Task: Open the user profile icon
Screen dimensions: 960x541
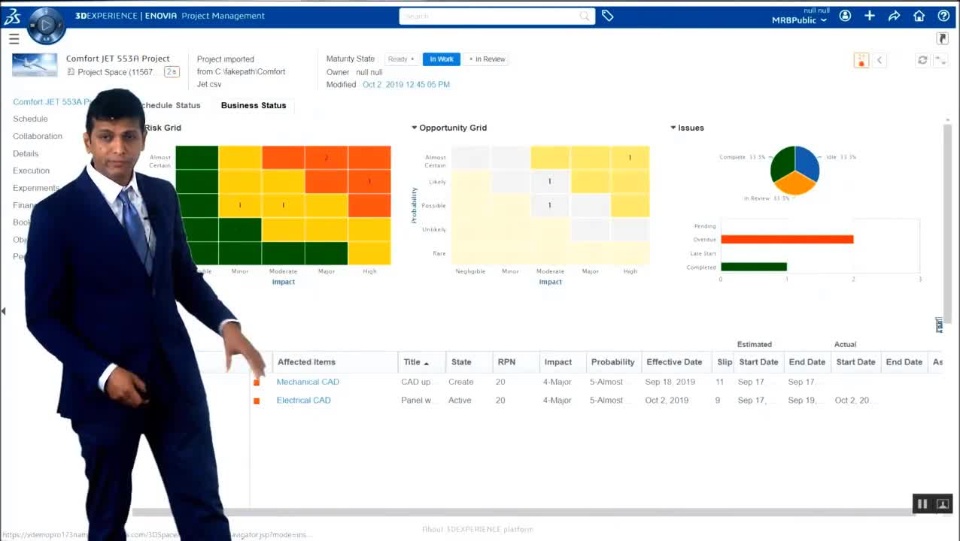Action: pyautogui.click(x=845, y=16)
